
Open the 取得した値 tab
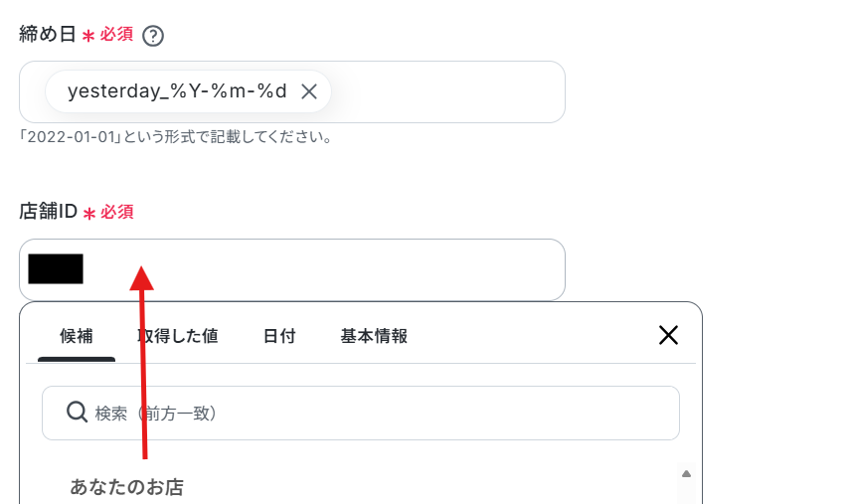[x=178, y=337]
